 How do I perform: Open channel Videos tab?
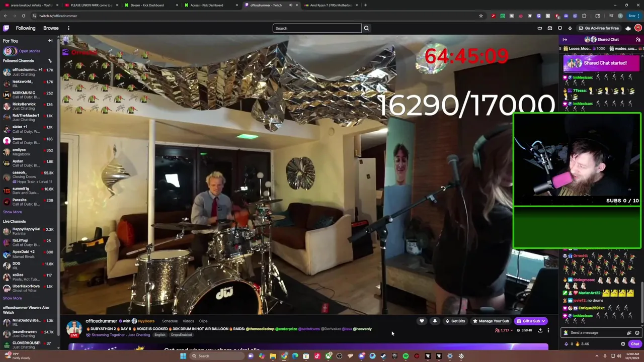[188, 321]
